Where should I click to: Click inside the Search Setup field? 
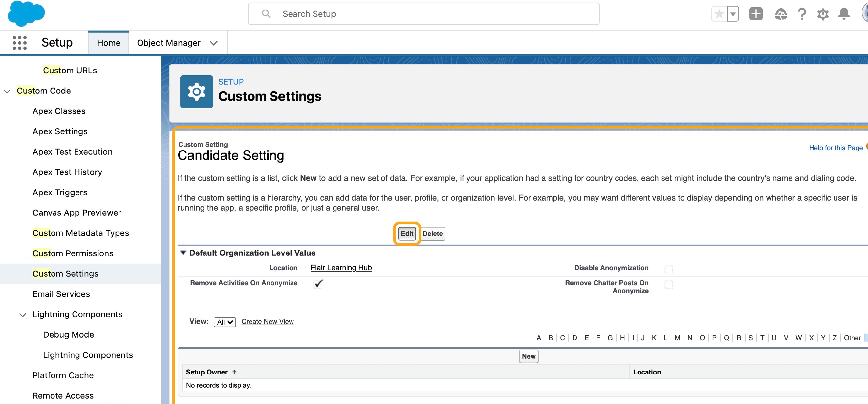pos(423,14)
